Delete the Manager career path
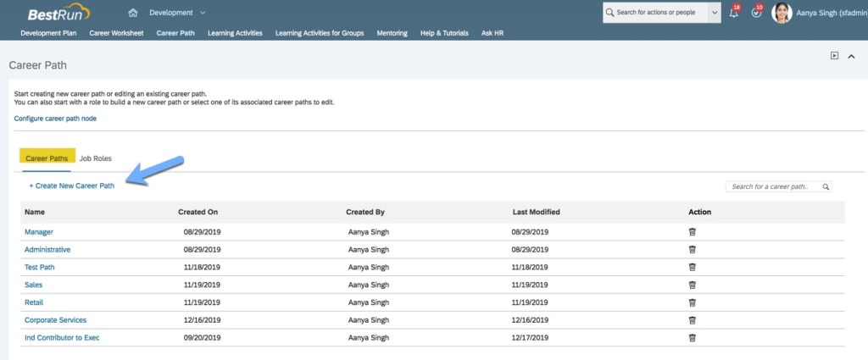The height and width of the screenshot is (360, 868). [x=692, y=231]
